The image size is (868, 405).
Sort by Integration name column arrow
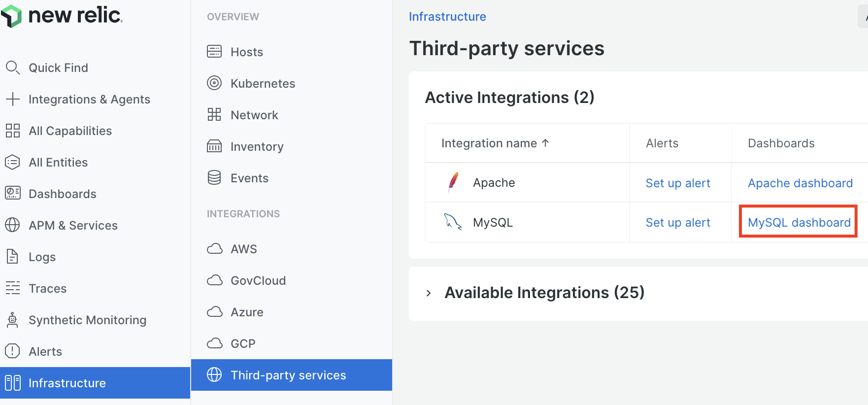pos(545,143)
